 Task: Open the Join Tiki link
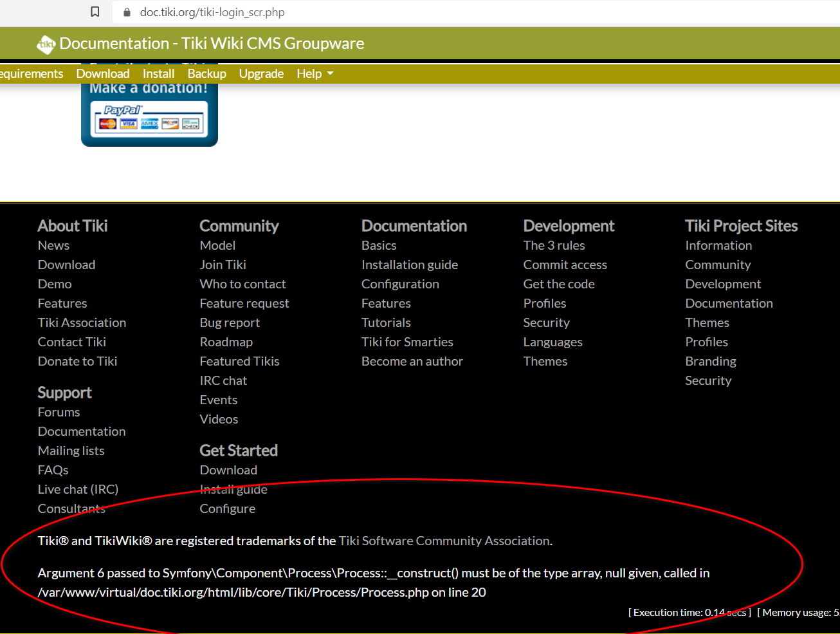tap(223, 265)
